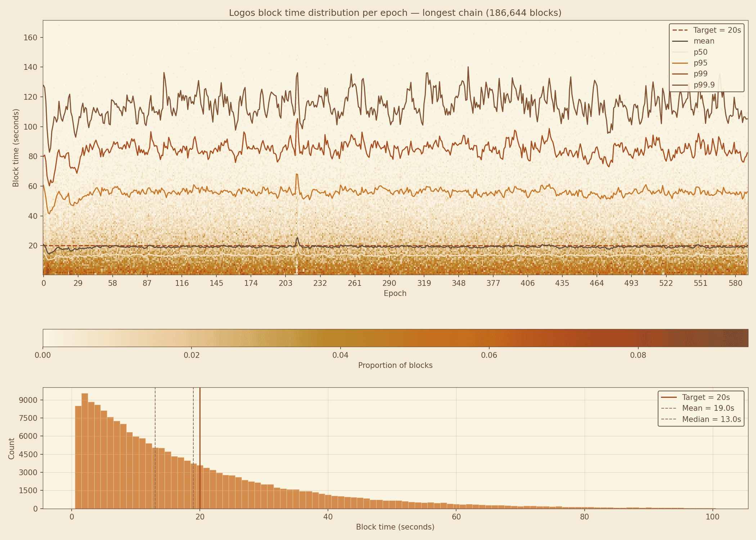Viewport: 756px width, 540px height.
Task: Click the 'Median = 13.0s' histogram legend entry
Action: [711, 419]
